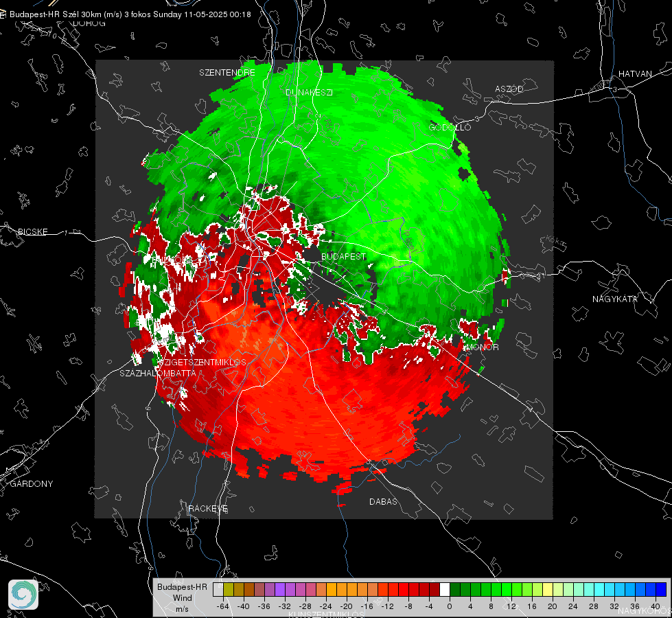Click the SZAZHALOMBATTA label
This screenshot has width=672, height=618.
point(158,373)
